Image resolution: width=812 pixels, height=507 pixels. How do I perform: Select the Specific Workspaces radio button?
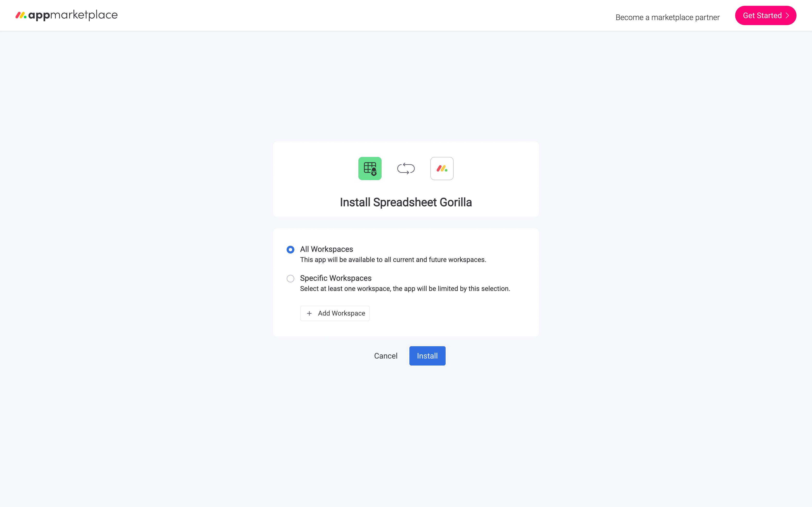(290, 279)
